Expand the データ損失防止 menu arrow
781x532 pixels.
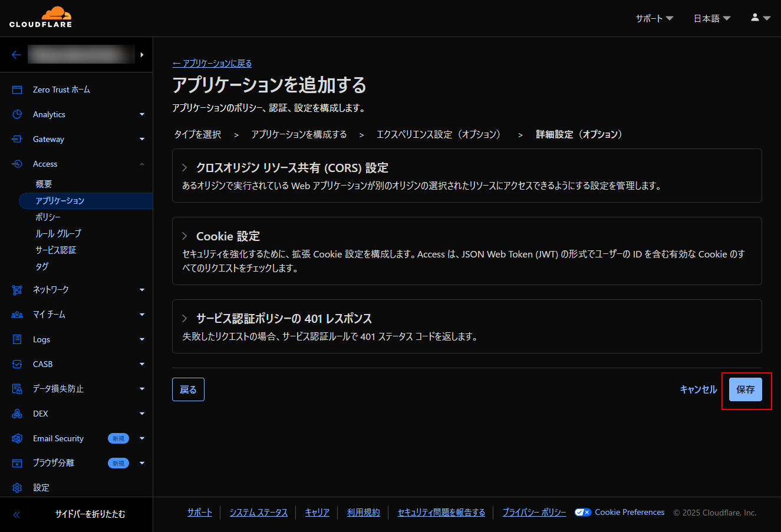click(142, 389)
